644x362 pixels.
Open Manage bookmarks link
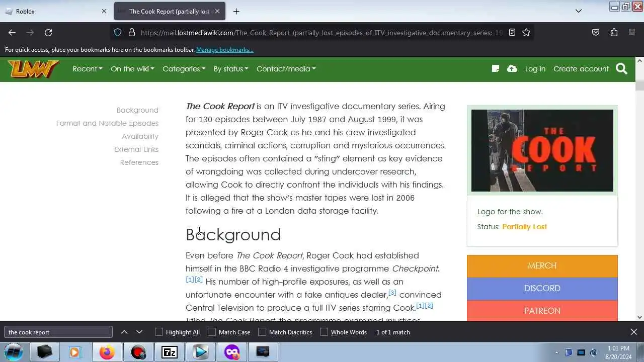[225, 50]
